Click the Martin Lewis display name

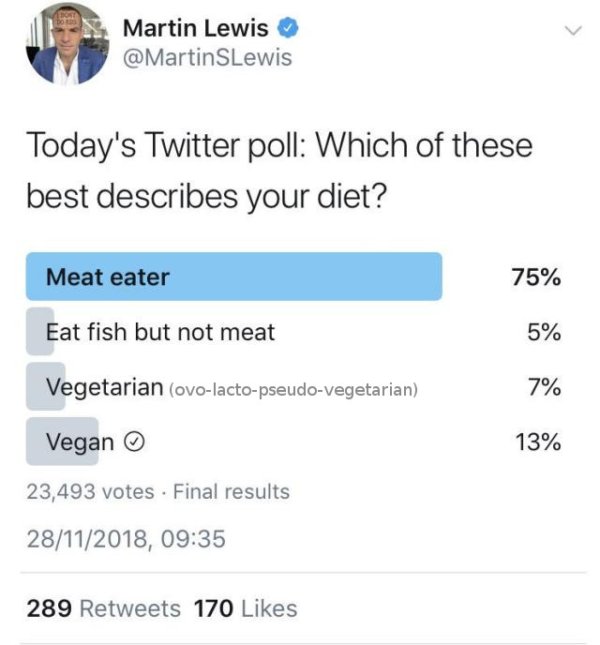[195, 29]
